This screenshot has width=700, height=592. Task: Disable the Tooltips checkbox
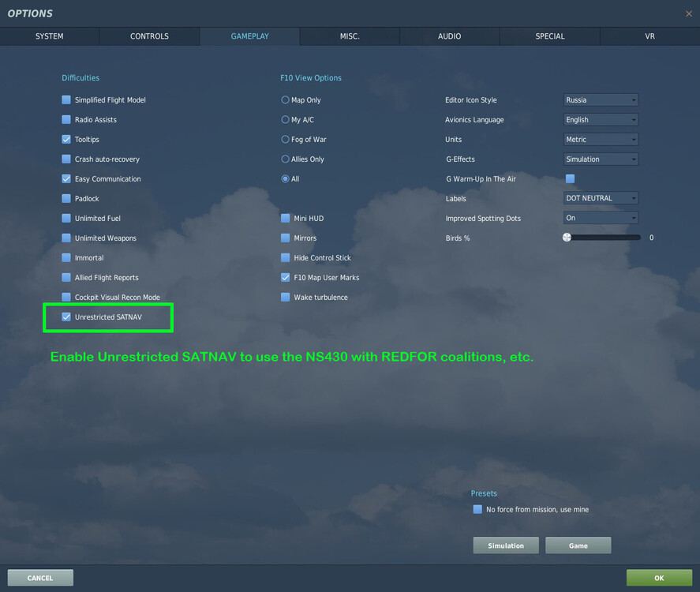[66, 139]
